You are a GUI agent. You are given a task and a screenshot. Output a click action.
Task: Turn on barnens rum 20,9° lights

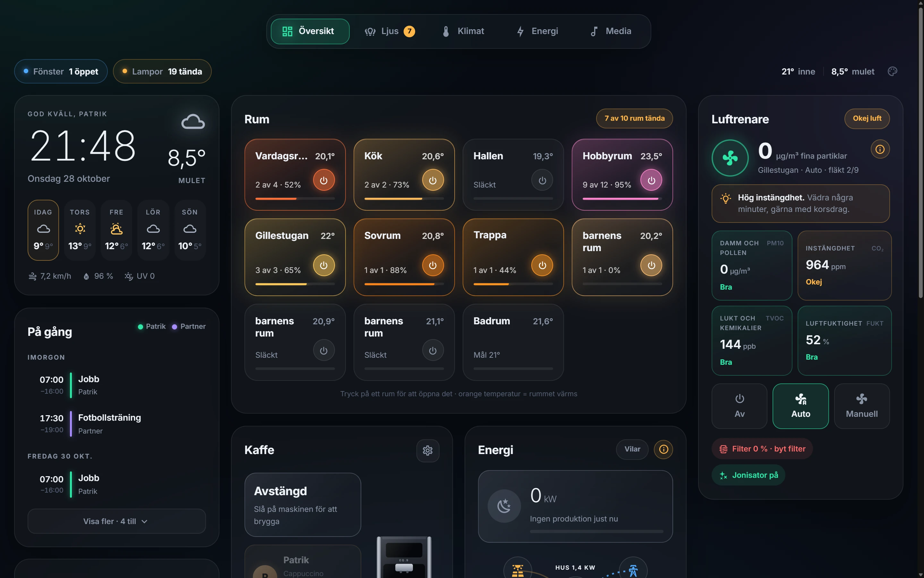click(x=324, y=350)
